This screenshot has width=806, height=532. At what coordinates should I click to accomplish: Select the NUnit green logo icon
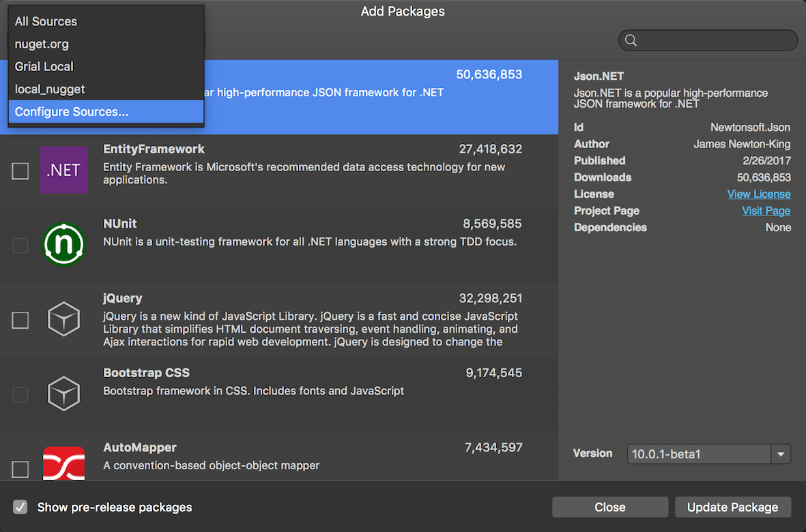tap(63, 243)
